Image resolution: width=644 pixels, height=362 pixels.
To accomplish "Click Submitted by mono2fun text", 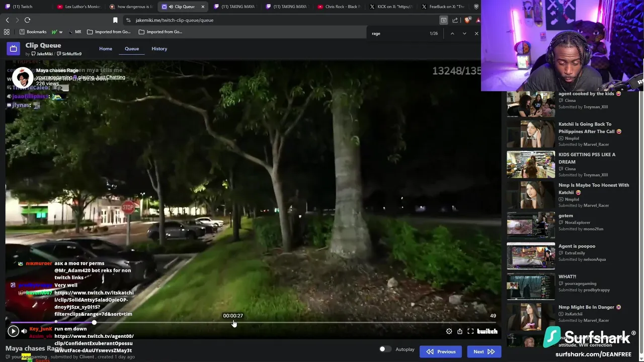I will point(581,229).
